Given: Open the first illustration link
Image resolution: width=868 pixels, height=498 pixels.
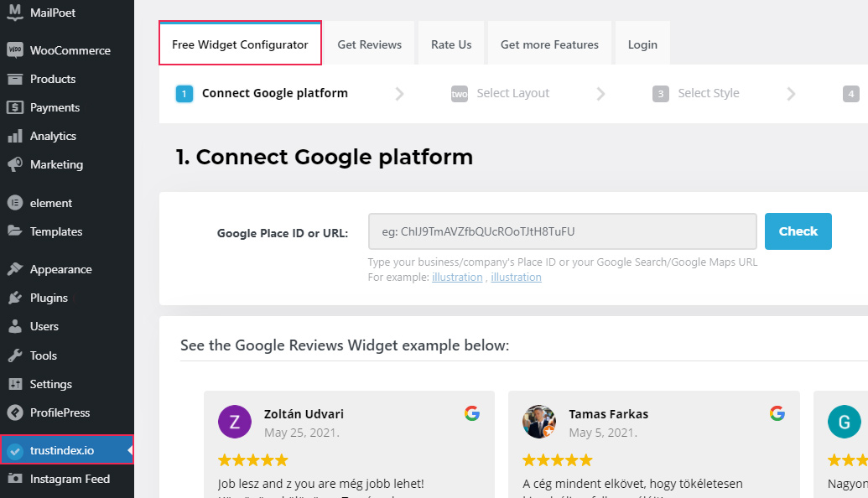Looking at the screenshot, I should point(457,278).
